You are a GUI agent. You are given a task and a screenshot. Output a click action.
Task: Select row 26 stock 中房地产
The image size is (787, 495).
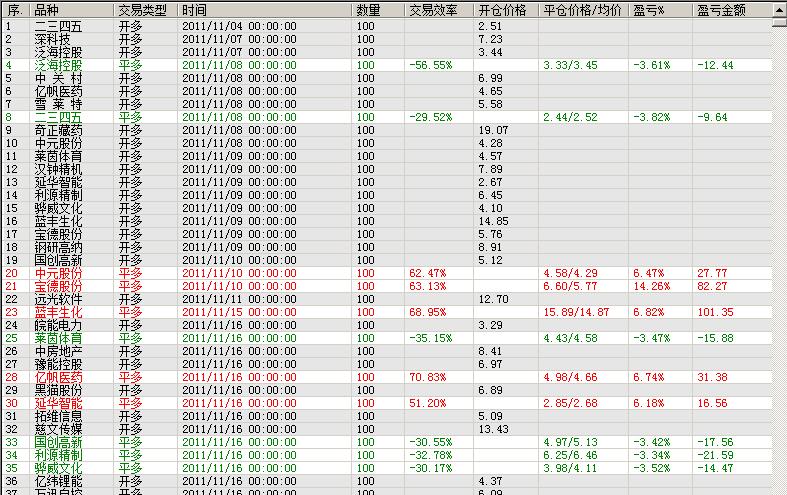pos(58,351)
